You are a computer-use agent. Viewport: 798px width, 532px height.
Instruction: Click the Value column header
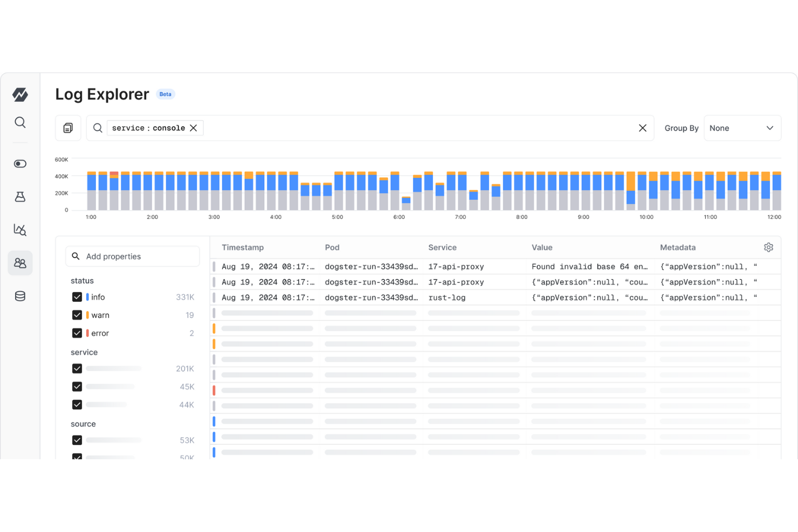pyautogui.click(x=542, y=247)
